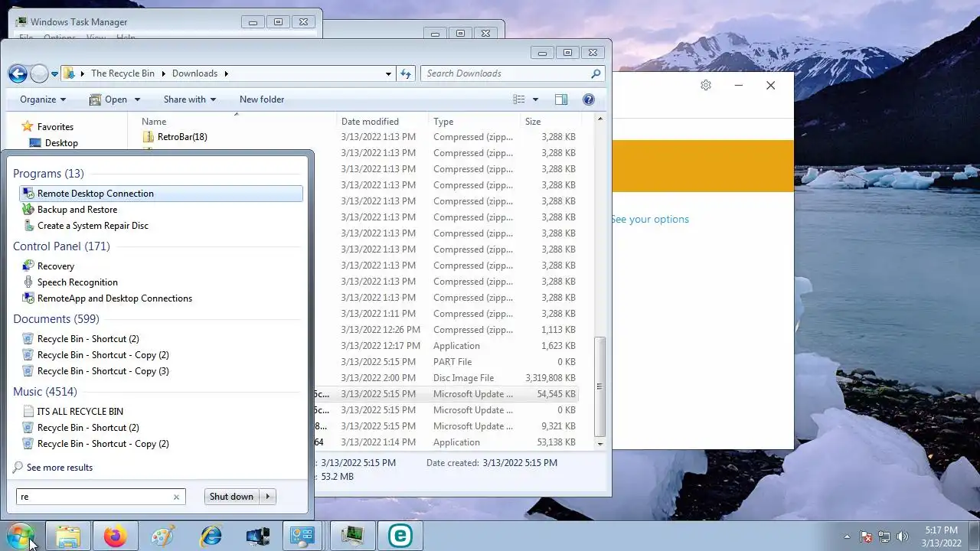Click the volume speaker tray icon

coord(902,536)
